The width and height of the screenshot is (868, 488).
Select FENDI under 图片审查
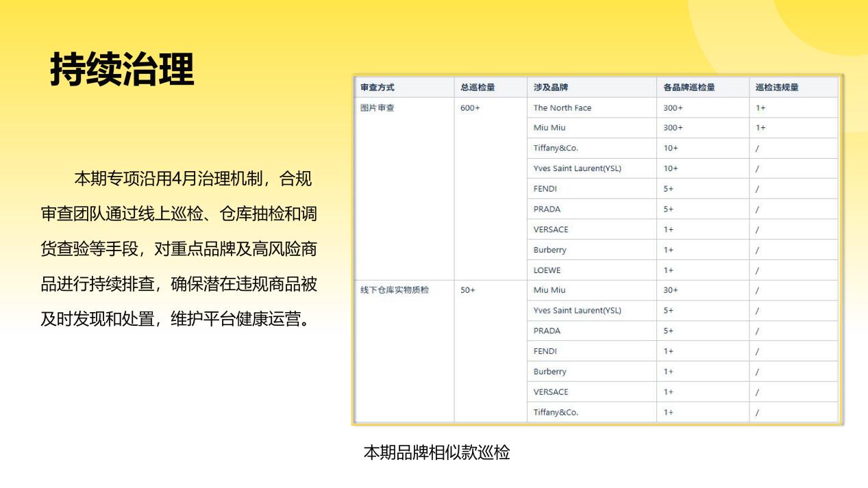click(545, 189)
